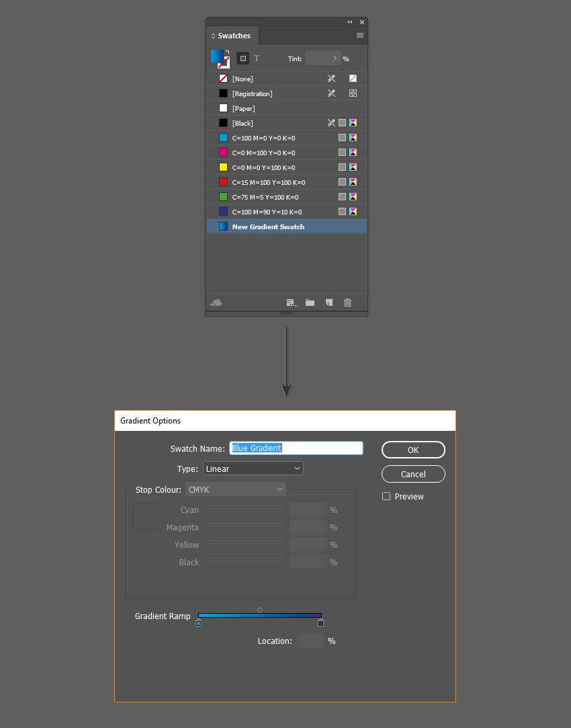Click process colour icon on [Black] row
The image size is (571, 728).
(x=343, y=122)
